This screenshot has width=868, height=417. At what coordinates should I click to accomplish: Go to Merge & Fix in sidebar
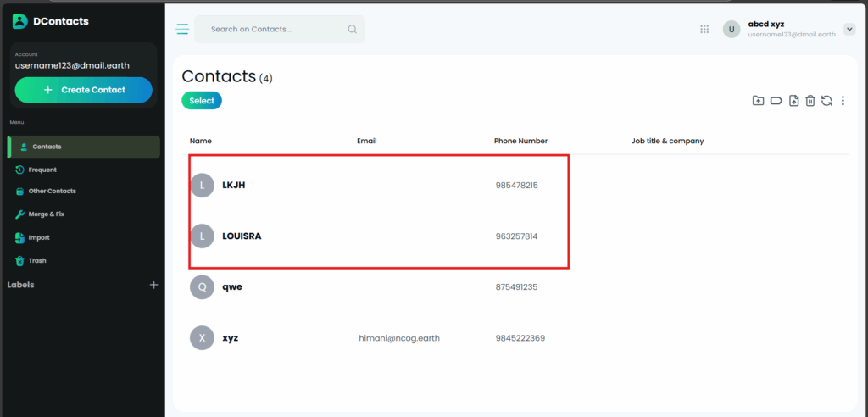click(46, 214)
